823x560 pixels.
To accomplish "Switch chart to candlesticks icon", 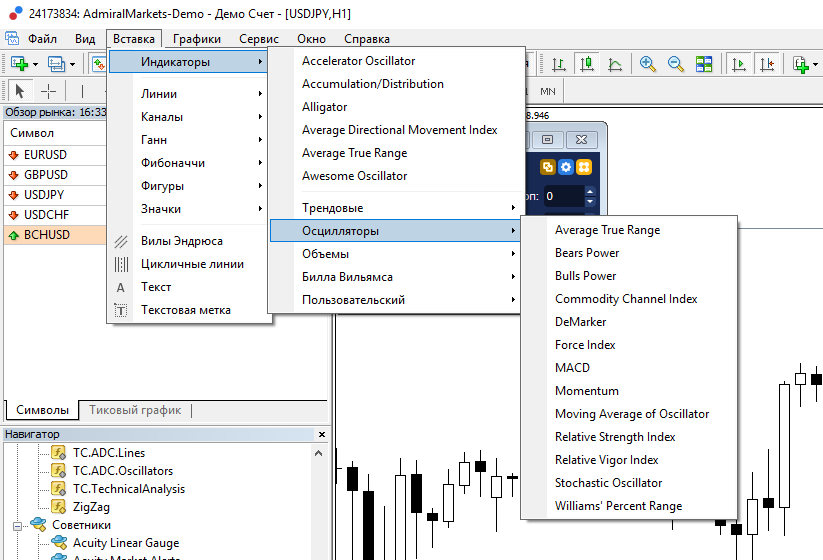I will coord(587,64).
